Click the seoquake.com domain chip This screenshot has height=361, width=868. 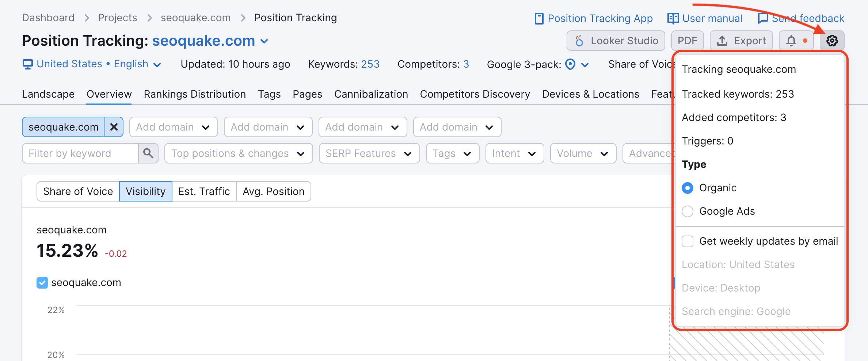(64, 127)
